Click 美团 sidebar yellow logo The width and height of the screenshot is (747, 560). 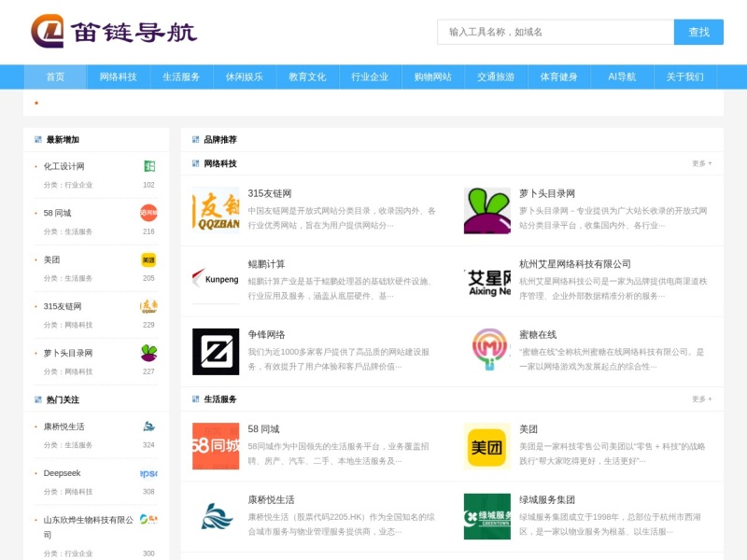point(148,259)
